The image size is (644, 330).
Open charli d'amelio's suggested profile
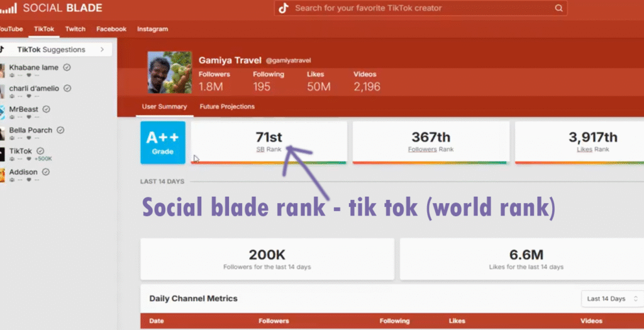click(34, 89)
